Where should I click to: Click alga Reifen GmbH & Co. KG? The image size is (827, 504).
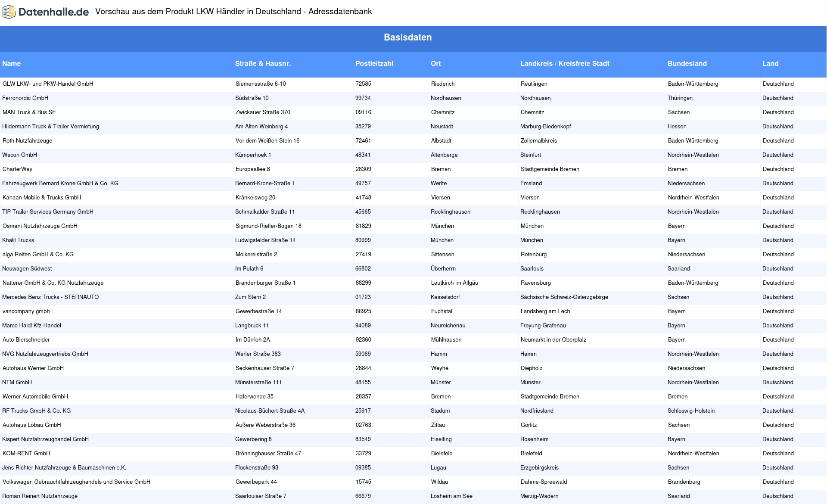point(38,255)
